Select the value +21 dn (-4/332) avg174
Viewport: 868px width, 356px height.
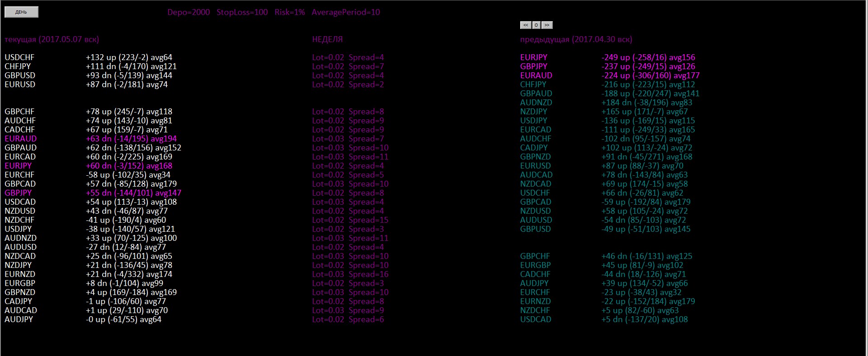coord(129,274)
